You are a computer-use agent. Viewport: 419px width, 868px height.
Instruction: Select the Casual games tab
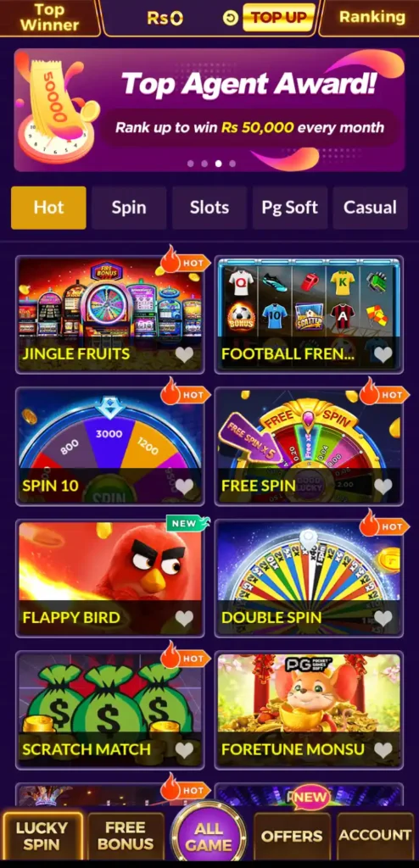tap(370, 208)
